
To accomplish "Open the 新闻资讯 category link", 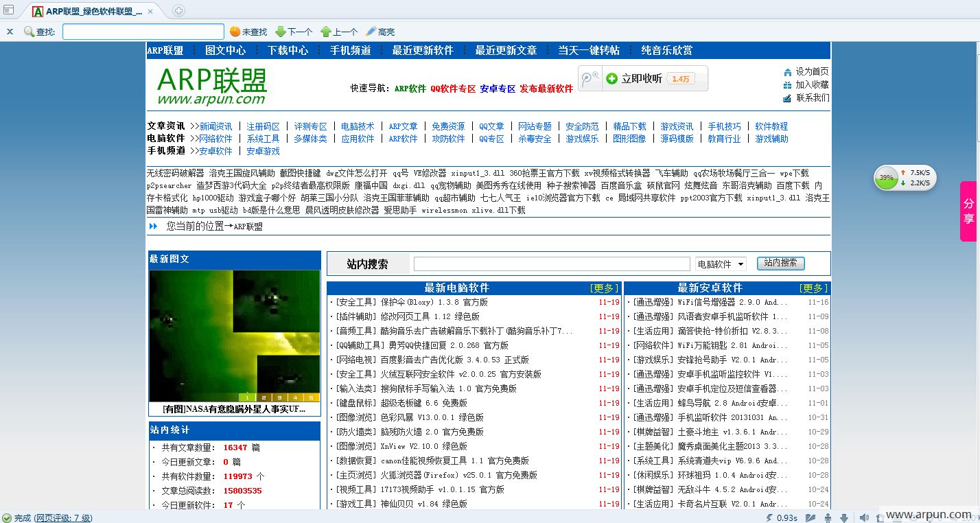I will point(215,126).
